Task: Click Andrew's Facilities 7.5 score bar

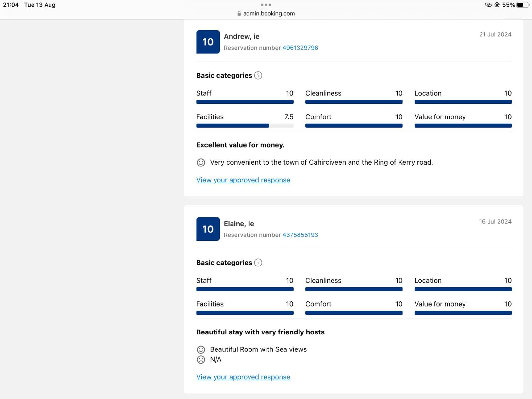Action: 245,126
